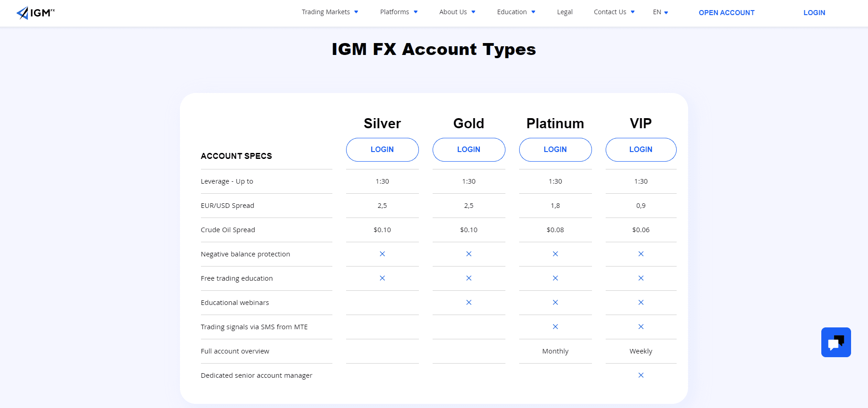
Task: Click VIP's Weekly account overview value
Action: 641,351
